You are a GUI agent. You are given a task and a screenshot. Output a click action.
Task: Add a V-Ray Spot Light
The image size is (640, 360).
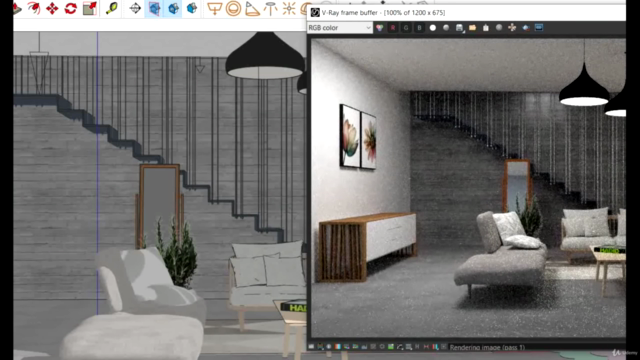[252, 8]
